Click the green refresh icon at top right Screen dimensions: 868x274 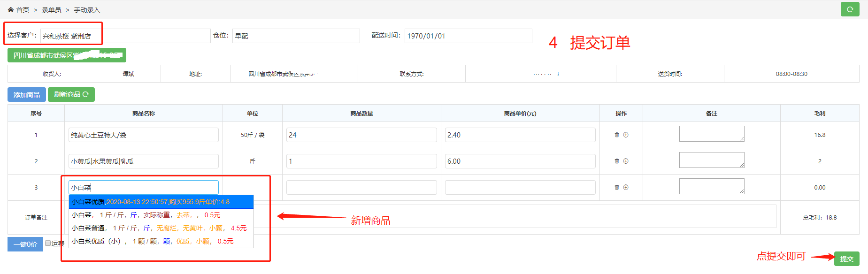point(850,9)
